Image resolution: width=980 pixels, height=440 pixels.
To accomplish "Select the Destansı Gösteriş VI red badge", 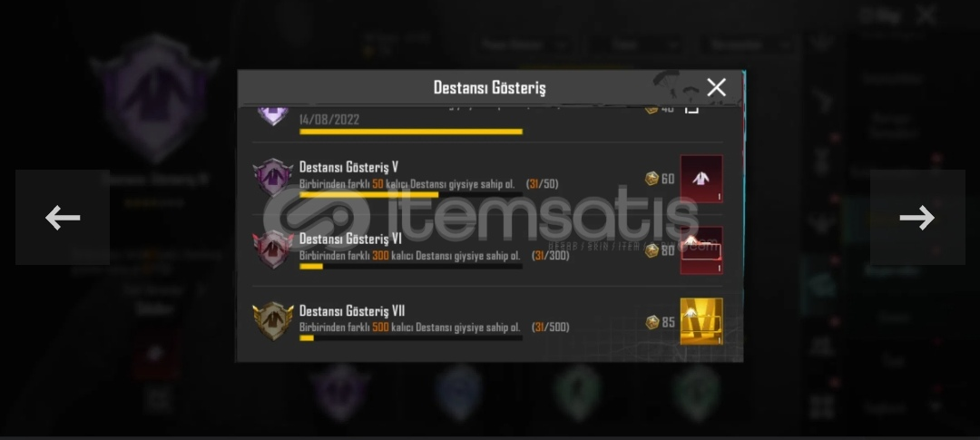I will pos(273,249).
